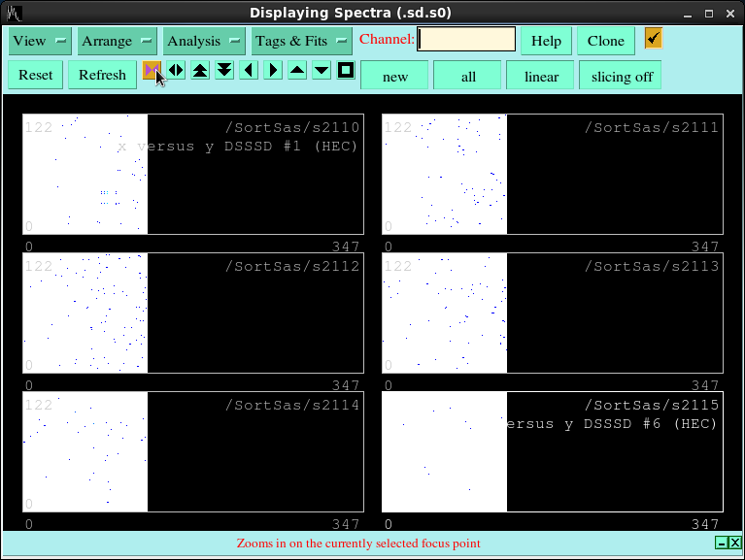
Task: Toggle the 'linear' scale button
Action: pos(541,77)
